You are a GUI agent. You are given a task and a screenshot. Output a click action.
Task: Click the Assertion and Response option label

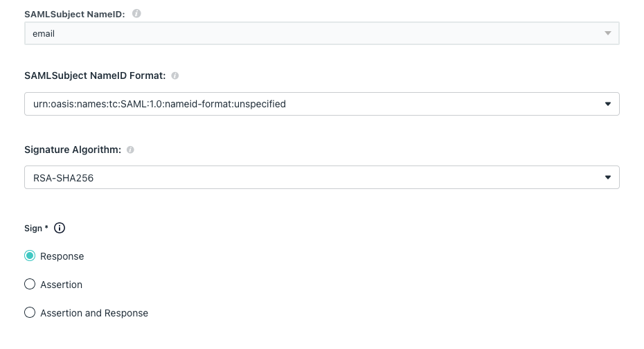coord(94,313)
